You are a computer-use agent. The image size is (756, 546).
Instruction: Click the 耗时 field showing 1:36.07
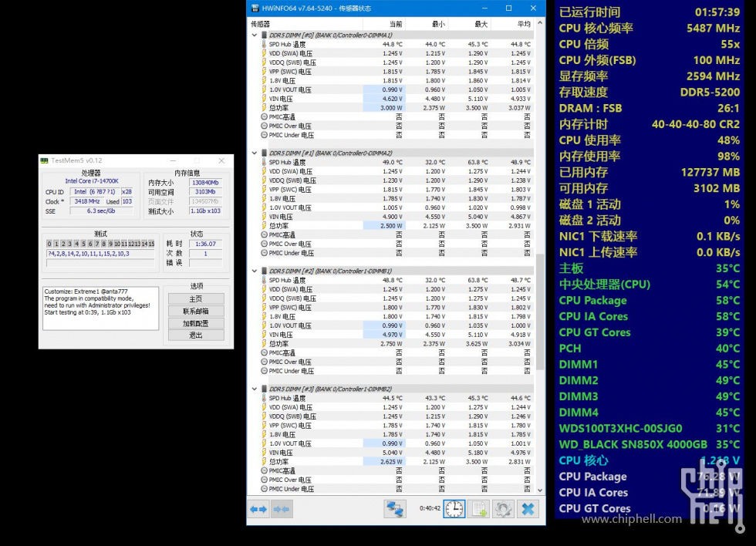point(206,244)
